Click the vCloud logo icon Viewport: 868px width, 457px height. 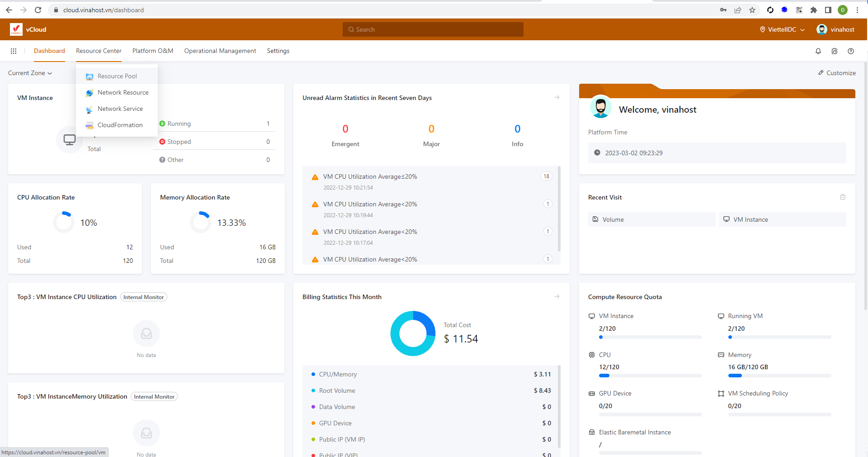16,29
